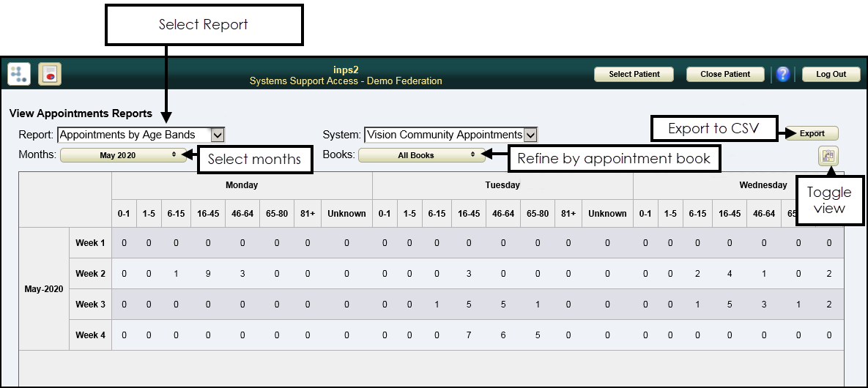The width and height of the screenshot is (868, 388).
Task: Open the Months selector showing May 2020
Action: coord(124,155)
